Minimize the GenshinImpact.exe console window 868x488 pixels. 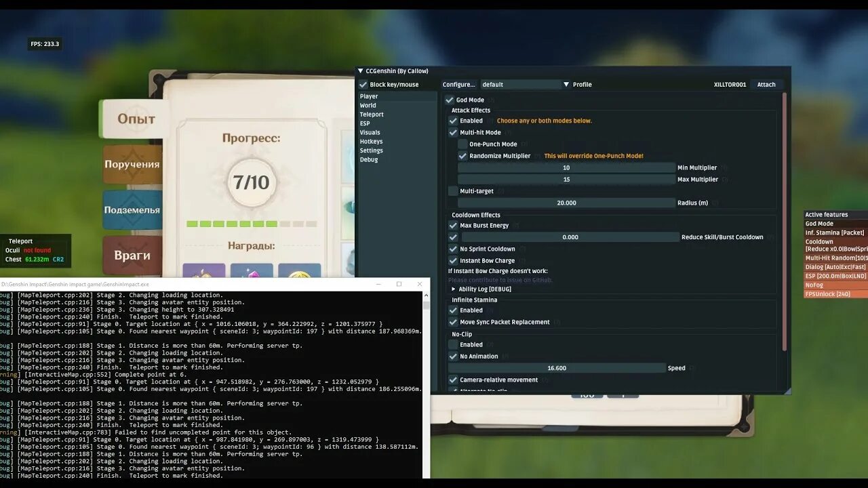coord(379,284)
